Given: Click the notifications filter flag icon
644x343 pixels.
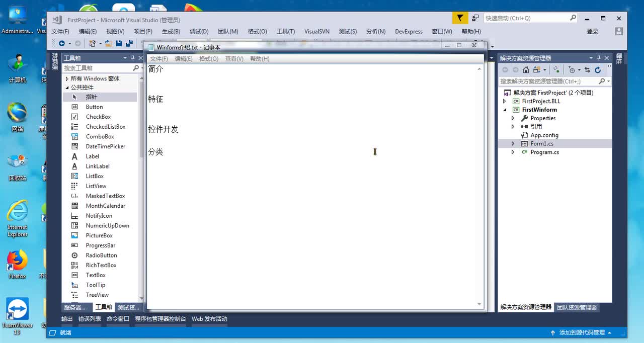Looking at the screenshot, I should (x=460, y=18).
